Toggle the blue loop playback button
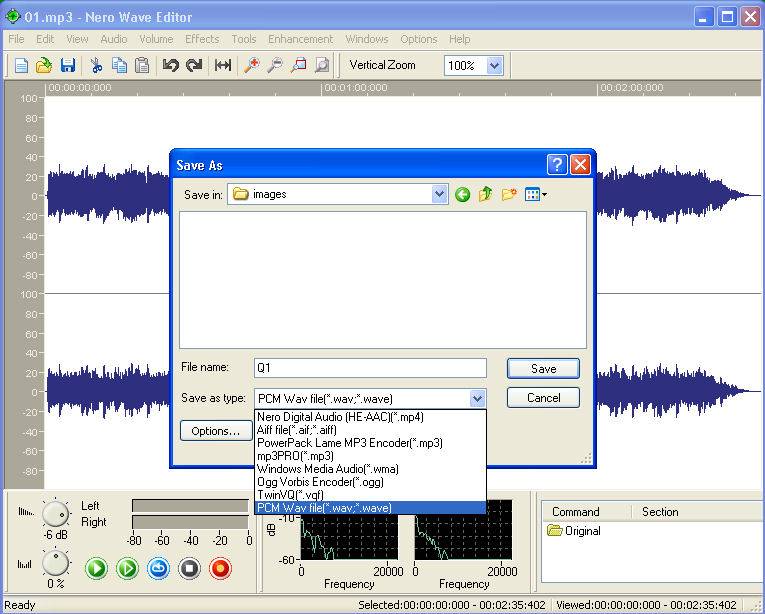Viewport: 765px width, 614px height. click(158, 569)
